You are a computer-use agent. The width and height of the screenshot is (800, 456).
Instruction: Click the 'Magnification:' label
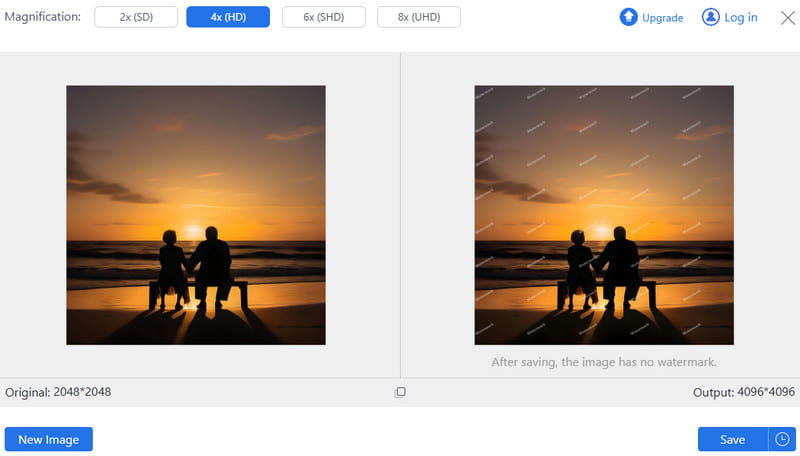(42, 17)
